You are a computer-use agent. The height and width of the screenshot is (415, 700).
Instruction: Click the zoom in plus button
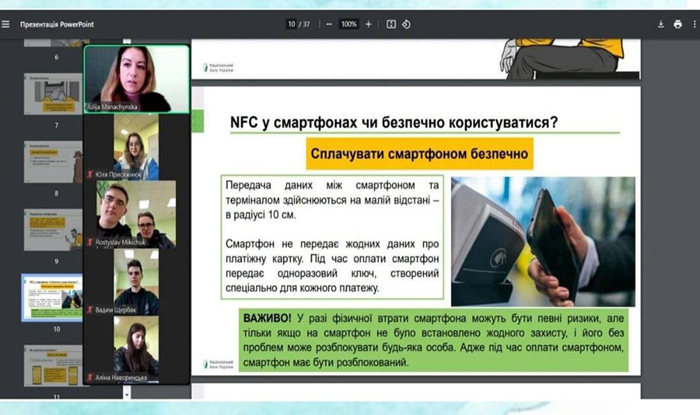369,23
